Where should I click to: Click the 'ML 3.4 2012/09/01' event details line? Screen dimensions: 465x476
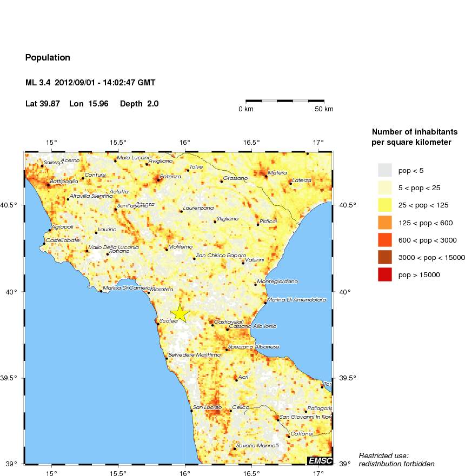[x=90, y=82]
